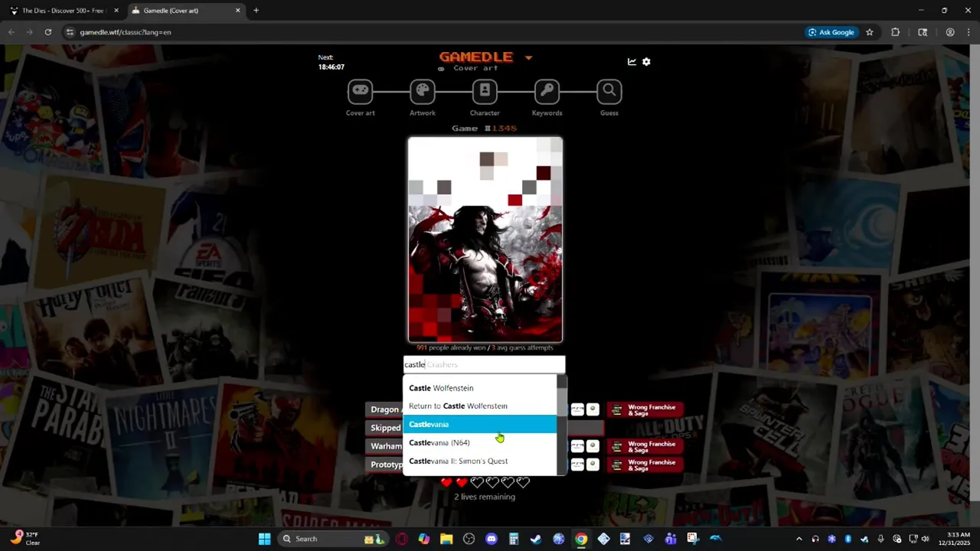Click the first red filled heart
Image resolution: width=980 pixels, height=551 pixels.
[446, 482]
